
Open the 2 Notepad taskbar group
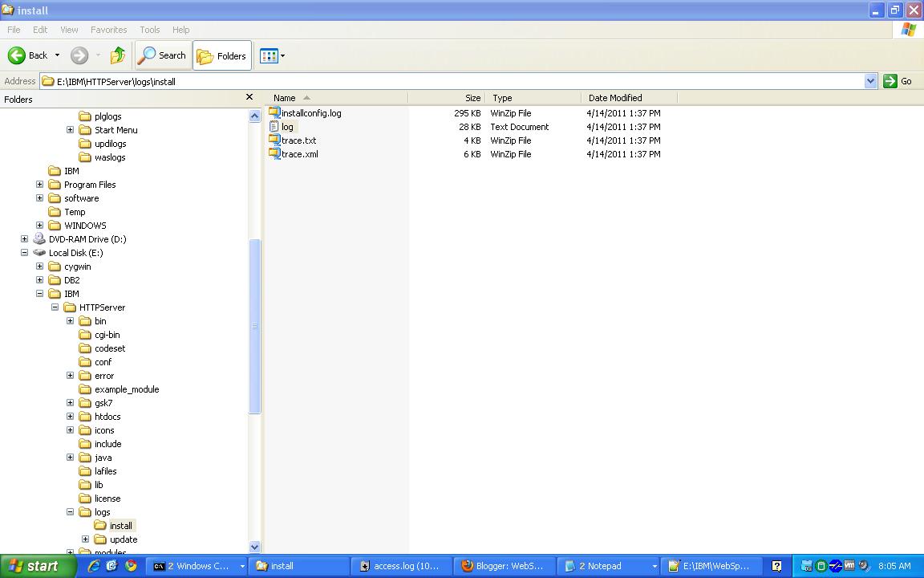607,566
